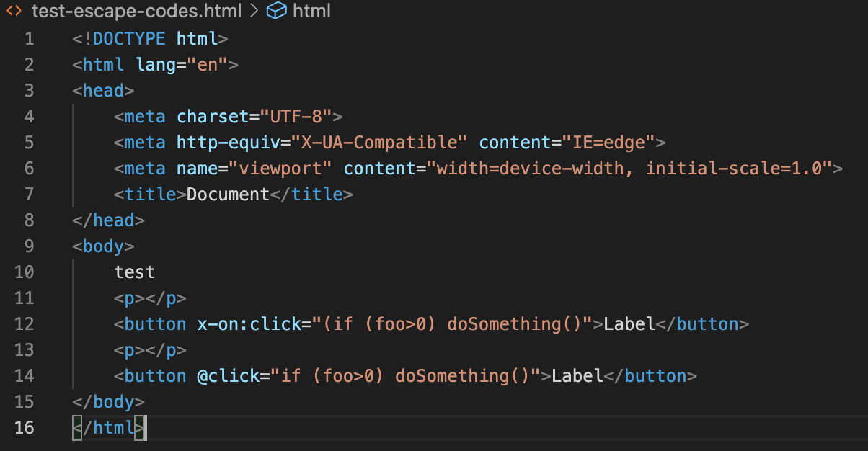Click line number 3 in the gutter
Viewport: 868px width, 451px height.
pos(29,91)
